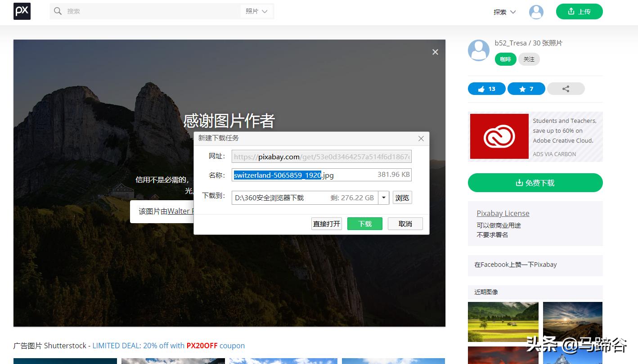Open sharing options via the share icon

tap(566, 89)
